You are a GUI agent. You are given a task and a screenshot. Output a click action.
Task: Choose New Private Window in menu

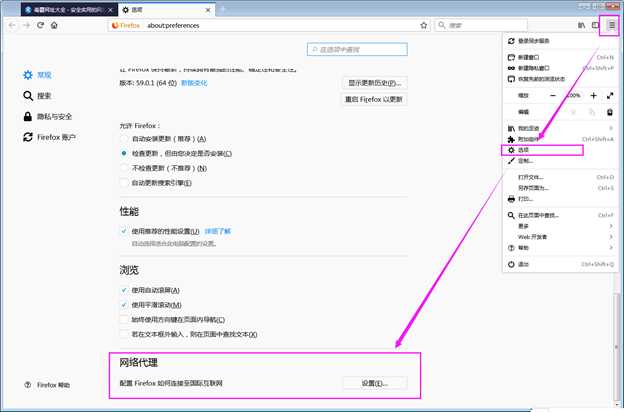click(561, 68)
